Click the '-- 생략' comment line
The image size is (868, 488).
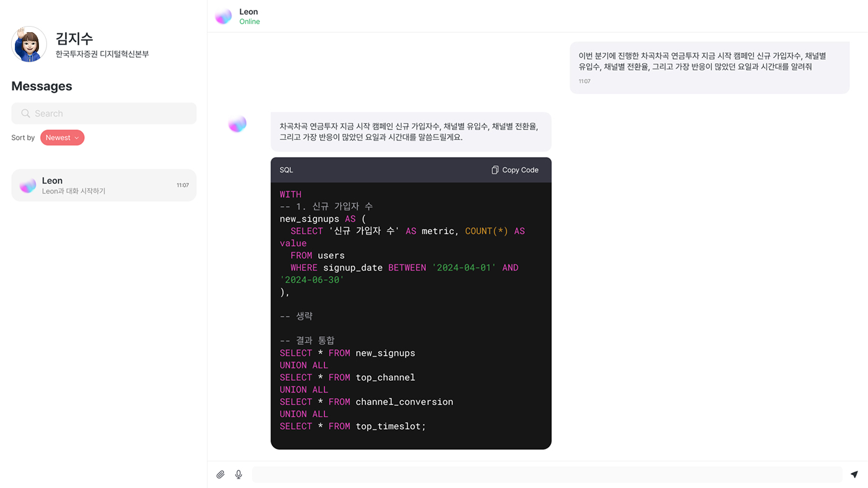coord(296,316)
